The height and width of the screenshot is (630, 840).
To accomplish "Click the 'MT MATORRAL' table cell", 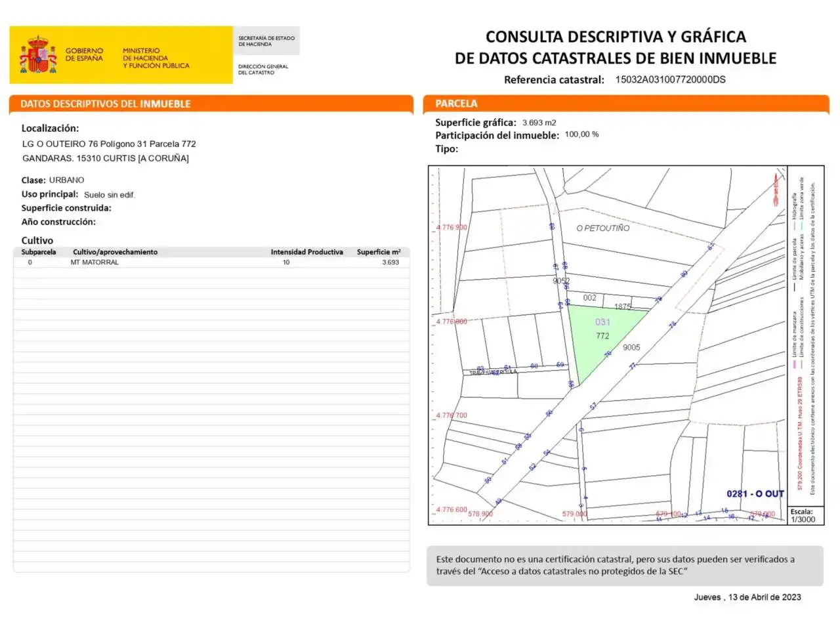I will [94, 262].
